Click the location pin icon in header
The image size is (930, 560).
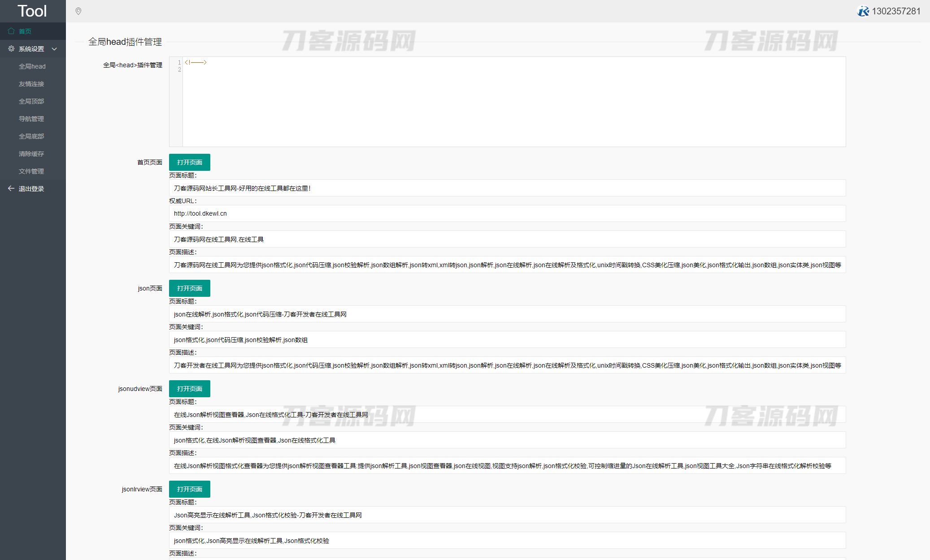tap(78, 11)
